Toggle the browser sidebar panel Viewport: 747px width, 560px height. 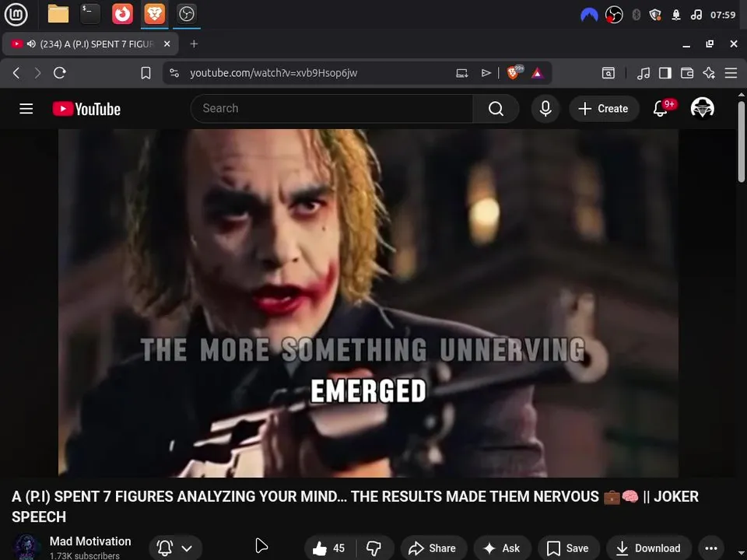point(665,73)
